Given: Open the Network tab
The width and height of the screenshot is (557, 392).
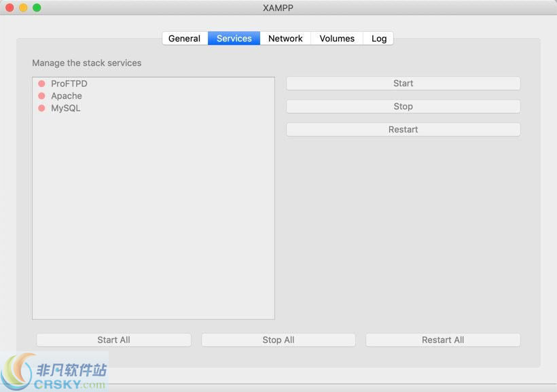Looking at the screenshot, I should pos(285,38).
